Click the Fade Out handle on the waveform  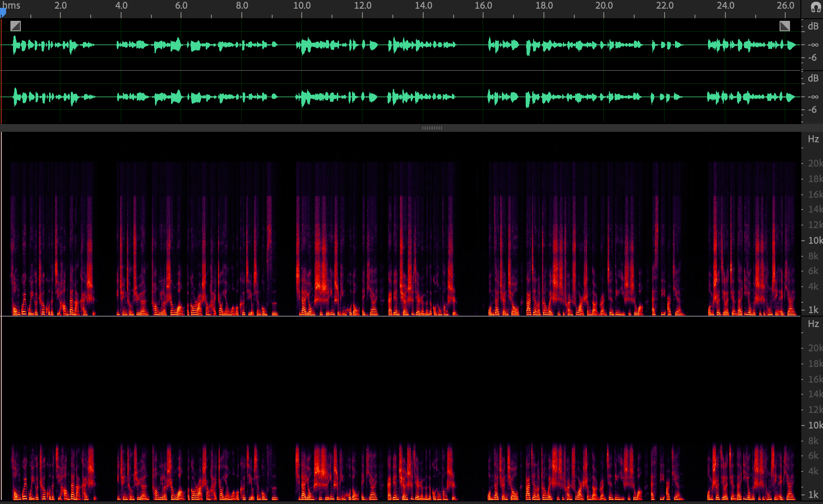point(784,26)
